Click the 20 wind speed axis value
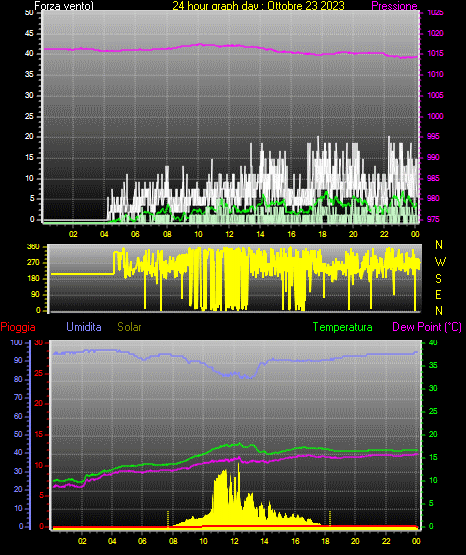Viewport: 466px width, 555px height. point(29,137)
